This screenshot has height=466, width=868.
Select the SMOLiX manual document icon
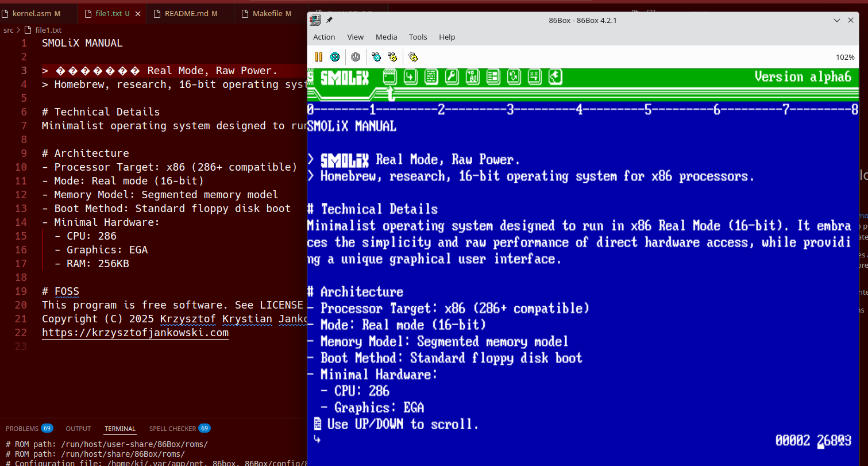point(431,76)
